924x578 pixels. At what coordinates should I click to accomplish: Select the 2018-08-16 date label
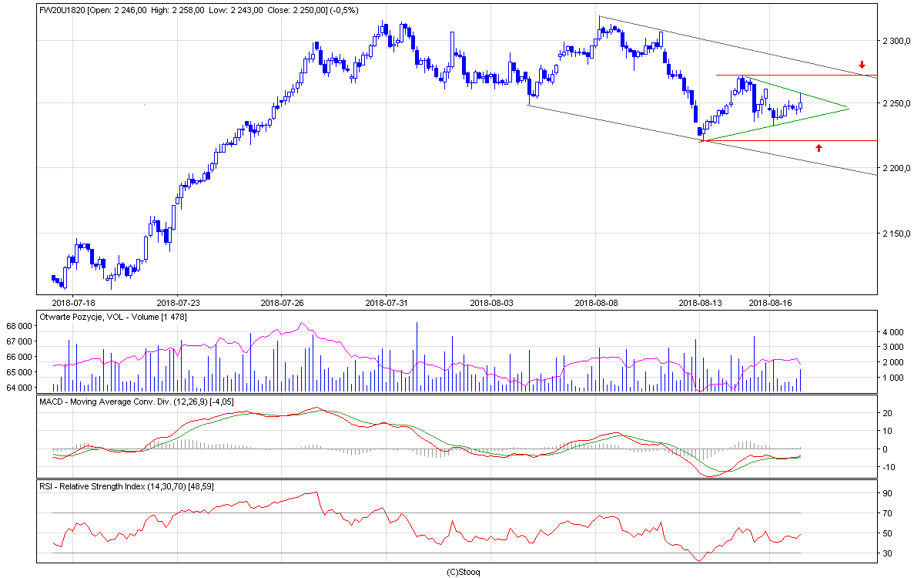coord(770,303)
